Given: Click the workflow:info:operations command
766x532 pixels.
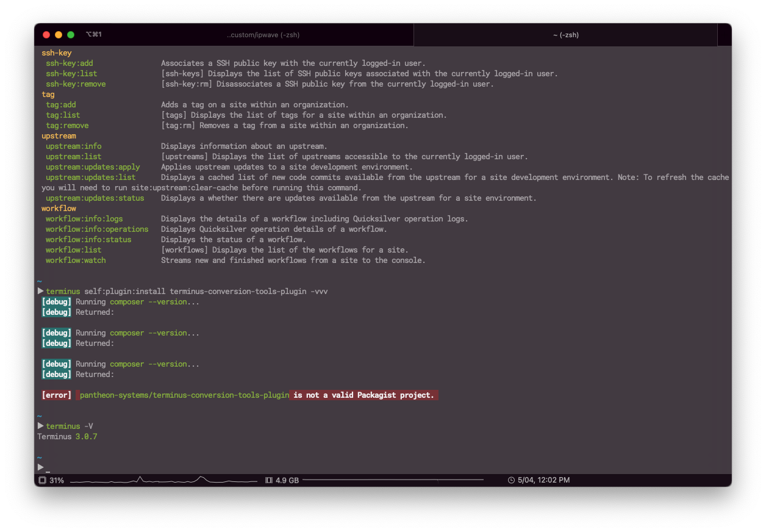Looking at the screenshot, I should click(97, 229).
